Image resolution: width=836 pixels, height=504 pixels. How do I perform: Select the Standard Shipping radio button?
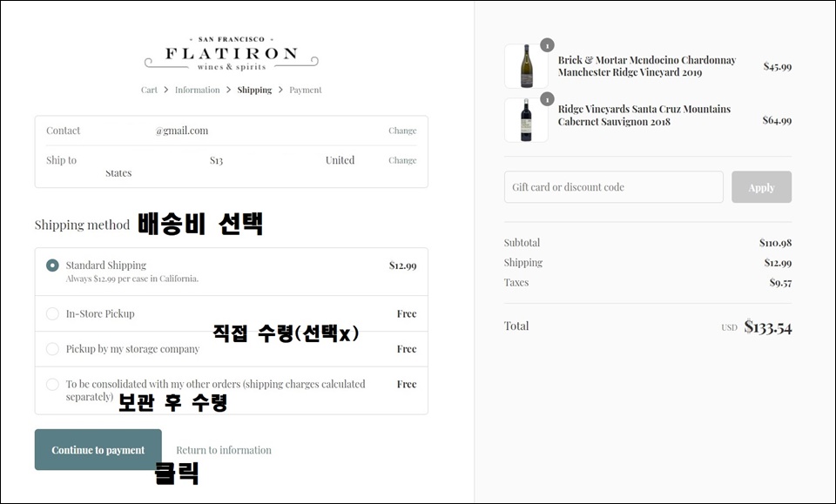tap(52, 265)
